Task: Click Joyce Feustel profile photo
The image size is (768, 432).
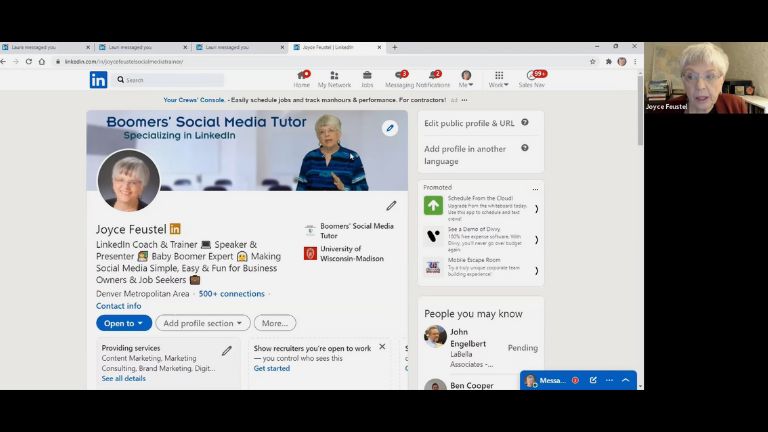Action: pos(128,180)
